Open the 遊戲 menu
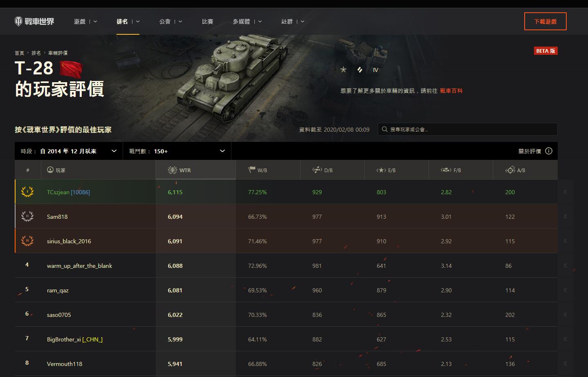The image size is (588, 377). 85,21
